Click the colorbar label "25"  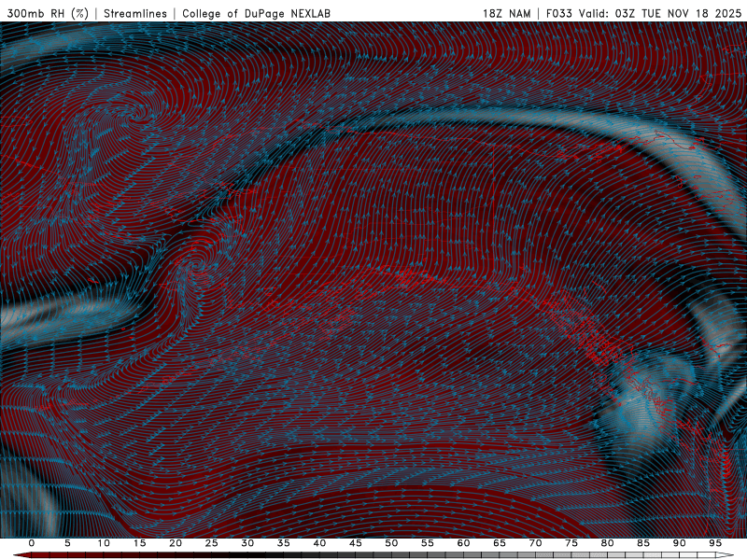point(212,543)
